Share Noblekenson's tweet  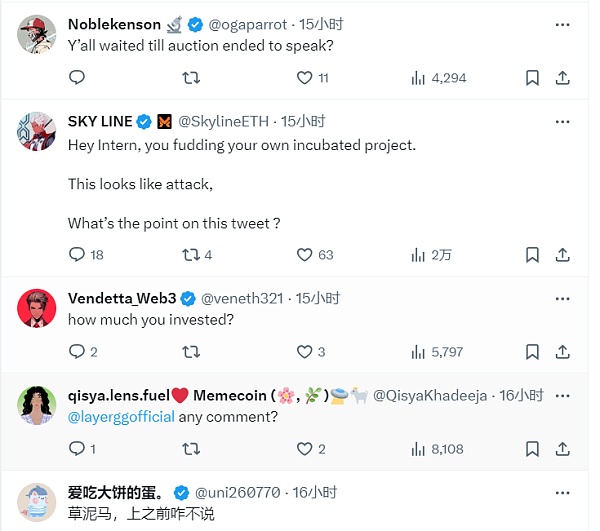pyautogui.click(x=563, y=77)
